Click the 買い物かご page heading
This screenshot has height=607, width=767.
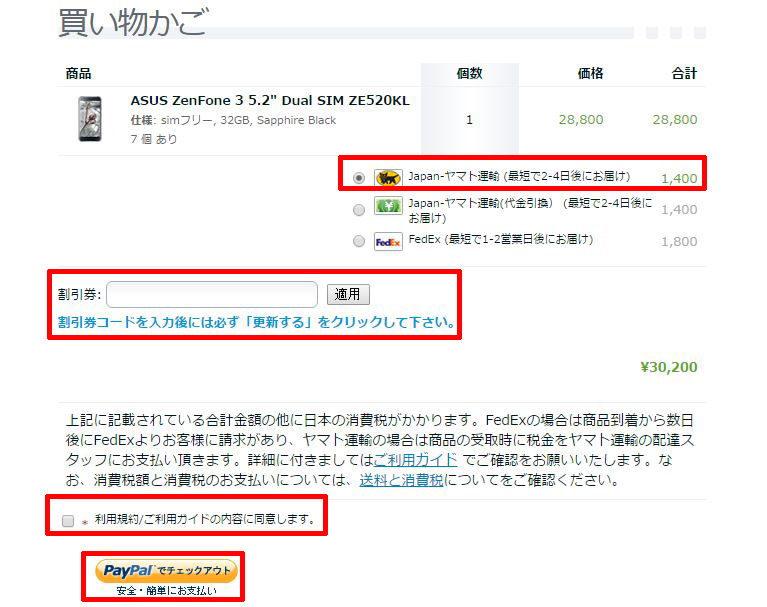click(134, 22)
